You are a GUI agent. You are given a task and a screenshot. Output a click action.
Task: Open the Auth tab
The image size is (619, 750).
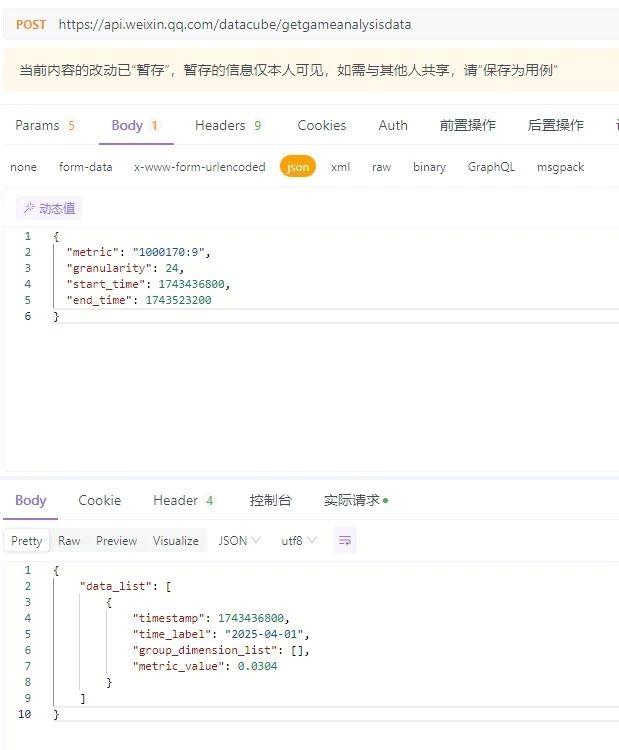(x=393, y=125)
